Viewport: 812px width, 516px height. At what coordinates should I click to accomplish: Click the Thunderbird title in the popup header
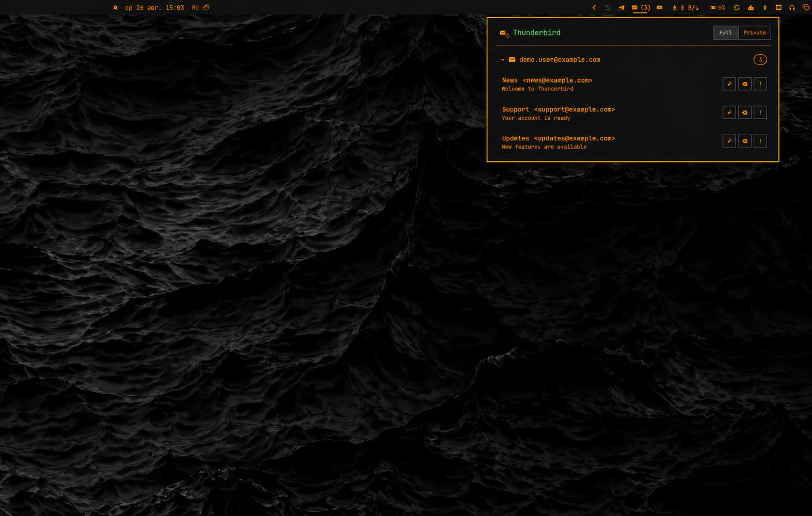[536, 33]
